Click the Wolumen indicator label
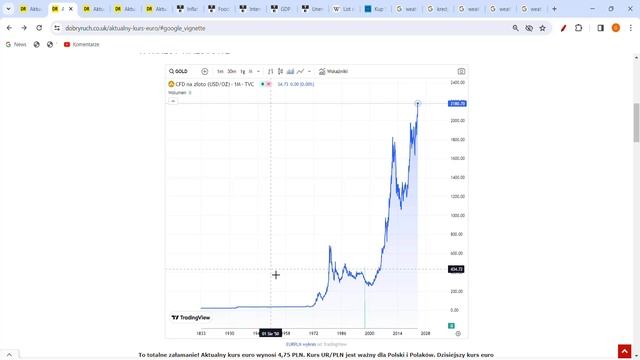640x360 pixels. coord(177,93)
